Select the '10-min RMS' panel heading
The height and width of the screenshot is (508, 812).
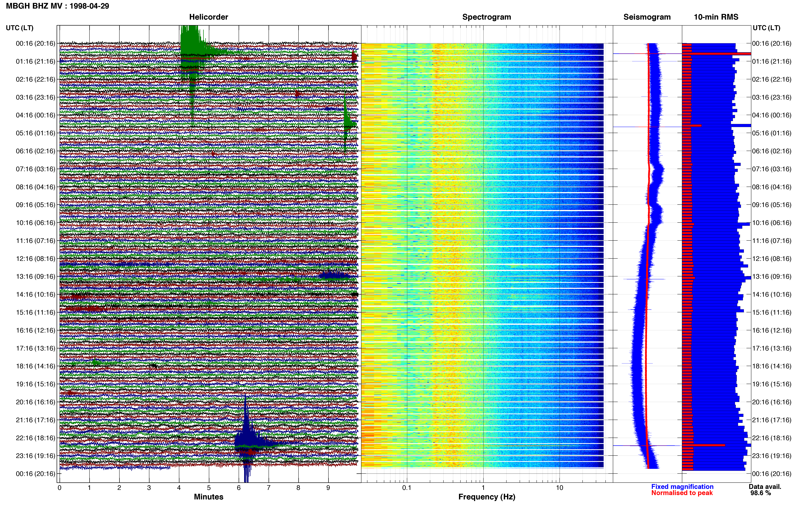(x=716, y=17)
